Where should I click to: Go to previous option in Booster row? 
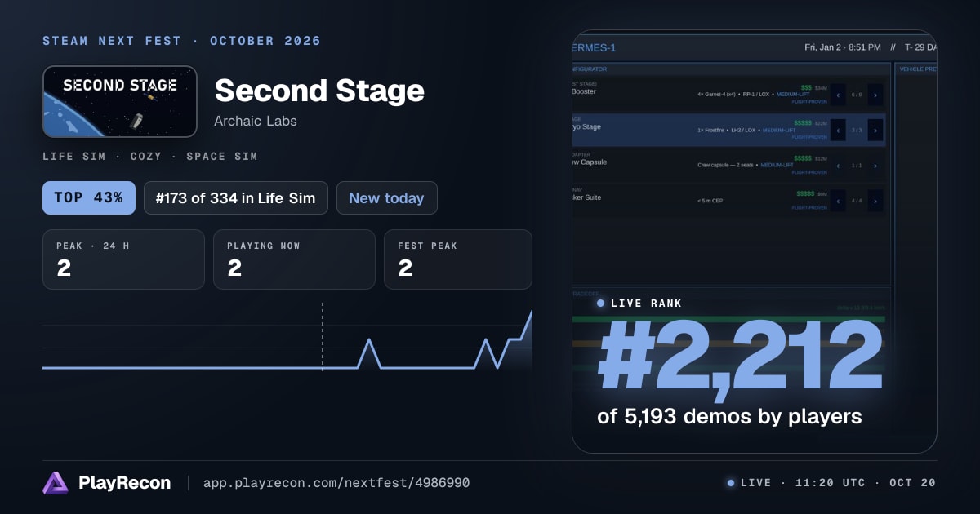(838, 95)
